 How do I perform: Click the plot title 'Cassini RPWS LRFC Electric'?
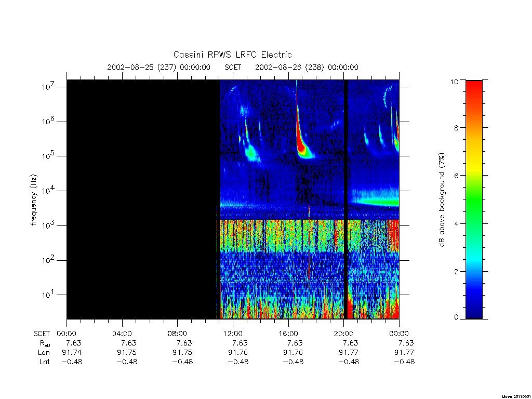point(232,55)
